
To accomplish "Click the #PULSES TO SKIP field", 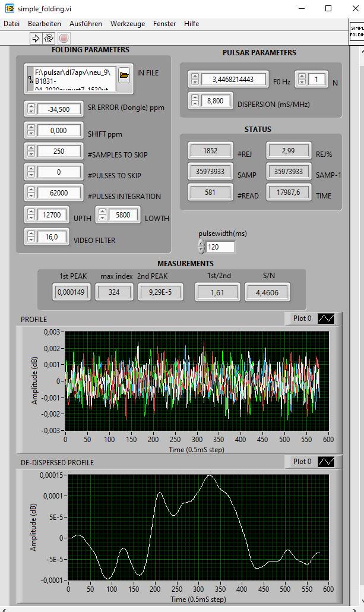I will 59,172.
